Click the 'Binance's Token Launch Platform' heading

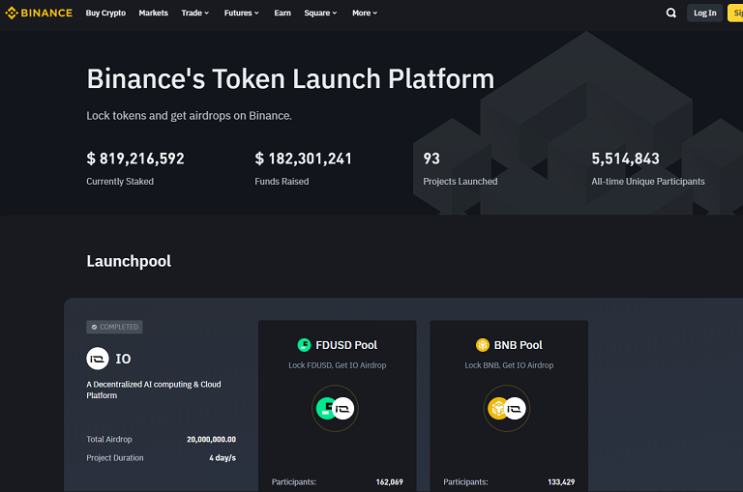290,79
